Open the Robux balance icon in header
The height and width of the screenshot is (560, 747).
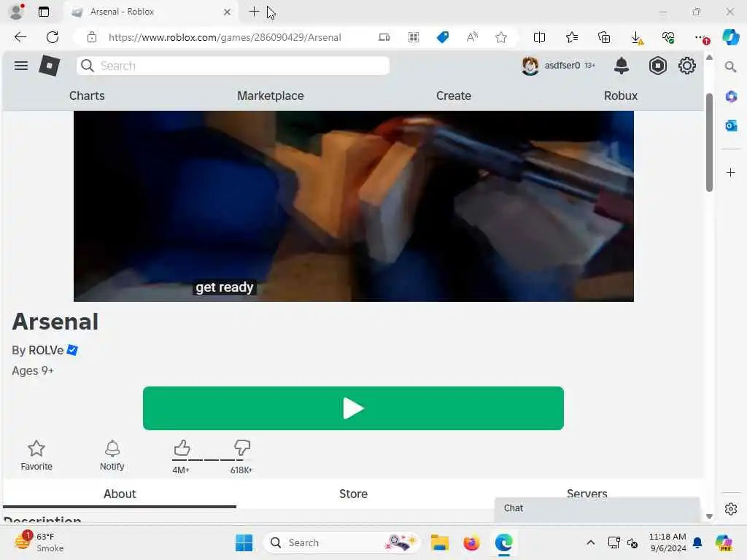(657, 66)
